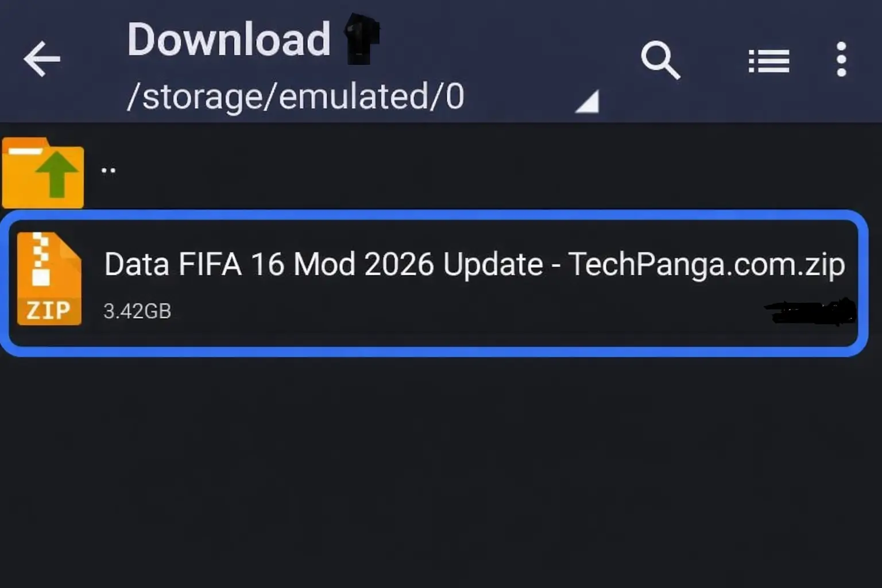
Task: Switch to list view layout
Action: click(768, 60)
